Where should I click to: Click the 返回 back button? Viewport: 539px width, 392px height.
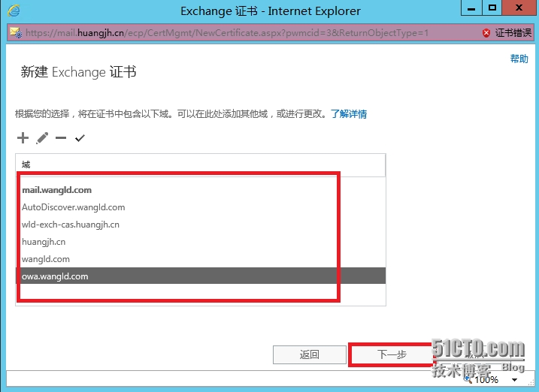[x=310, y=354]
